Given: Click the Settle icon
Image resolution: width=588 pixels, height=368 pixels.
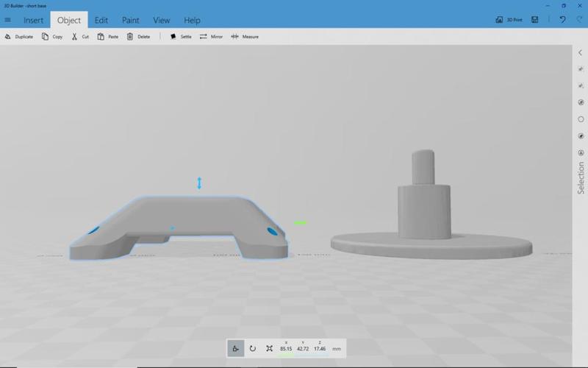Looking at the screenshot, I should click(x=173, y=36).
